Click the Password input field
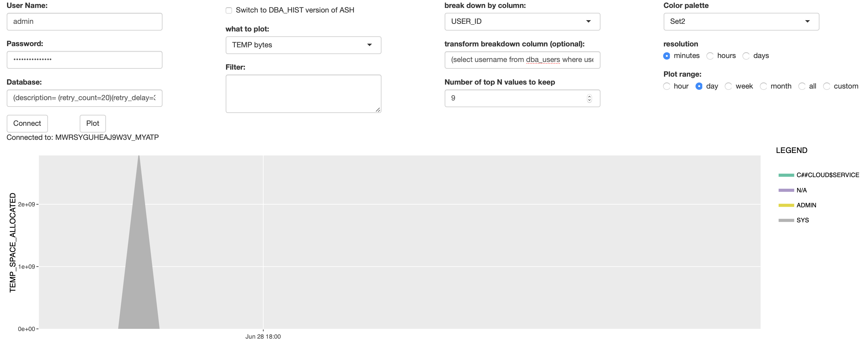The width and height of the screenshot is (868, 342). pos(85,60)
